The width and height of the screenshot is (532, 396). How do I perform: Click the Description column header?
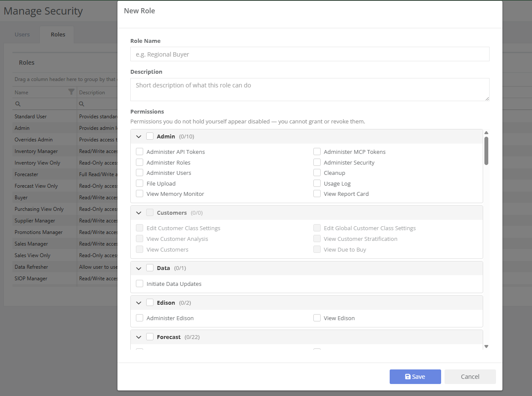pos(97,92)
